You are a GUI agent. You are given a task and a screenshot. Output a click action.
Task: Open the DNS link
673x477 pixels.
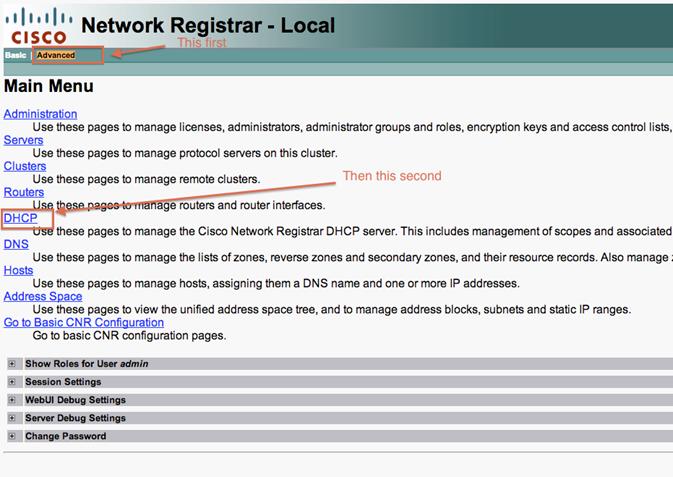(x=16, y=244)
